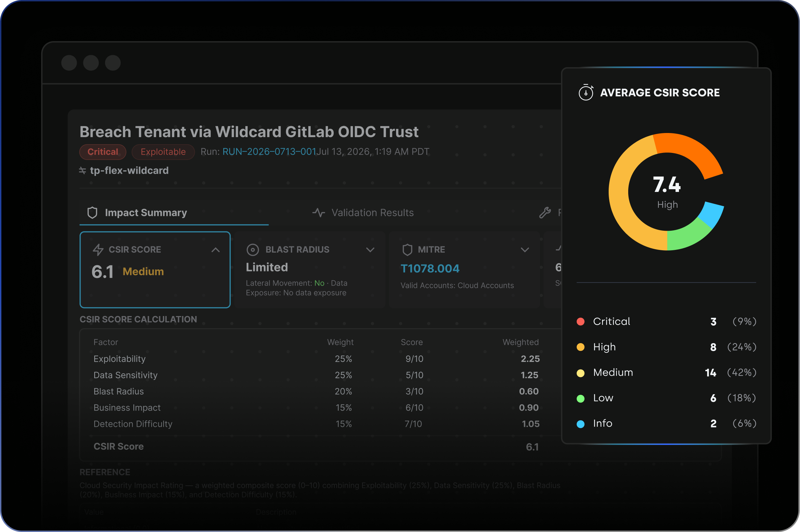Click the Exploitable status badge

click(x=163, y=152)
